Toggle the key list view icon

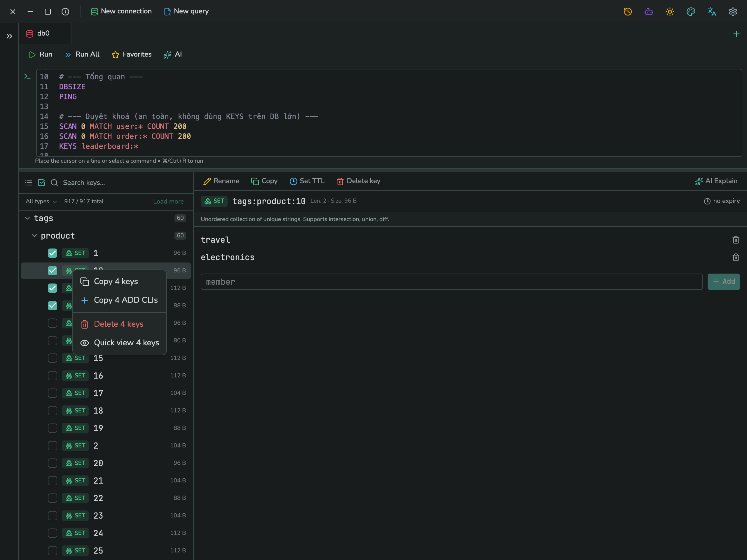[x=29, y=183]
